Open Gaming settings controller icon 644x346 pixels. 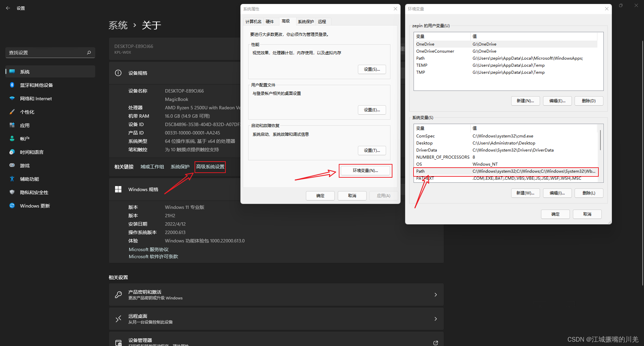(12, 166)
